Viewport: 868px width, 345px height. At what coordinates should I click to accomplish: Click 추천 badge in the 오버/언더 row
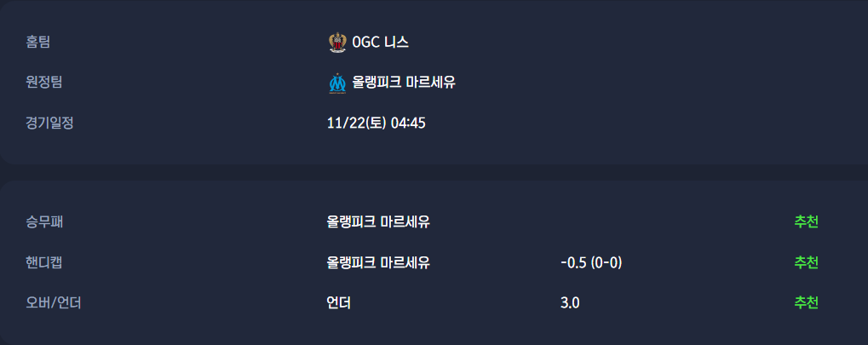click(x=806, y=302)
